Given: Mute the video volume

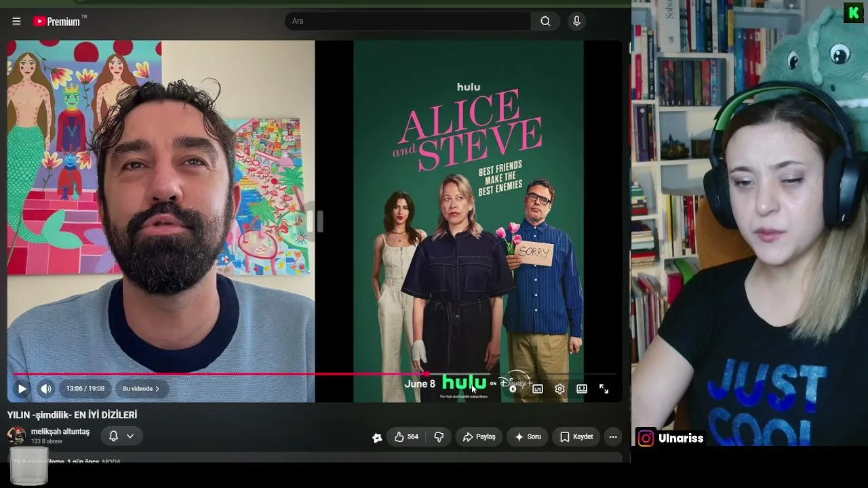Looking at the screenshot, I should [46, 388].
